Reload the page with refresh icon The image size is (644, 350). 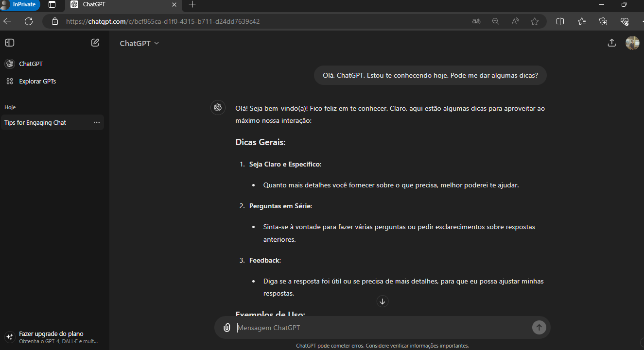[29, 21]
